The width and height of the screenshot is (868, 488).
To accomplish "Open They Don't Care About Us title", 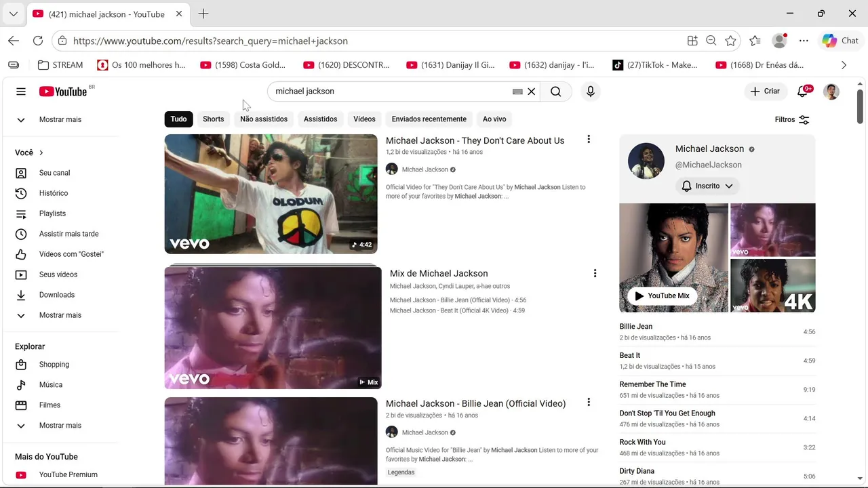I will pyautogui.click(x=475, y=141).
